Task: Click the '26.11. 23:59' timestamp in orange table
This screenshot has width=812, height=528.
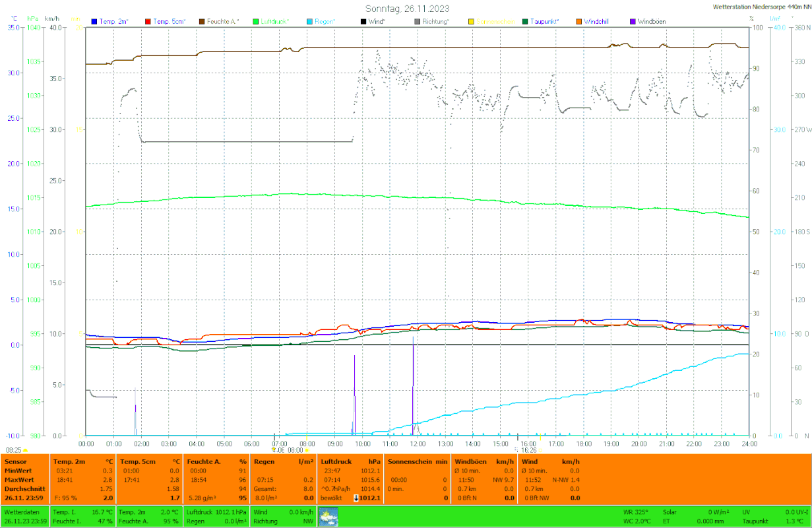Action: coord(24,498)
